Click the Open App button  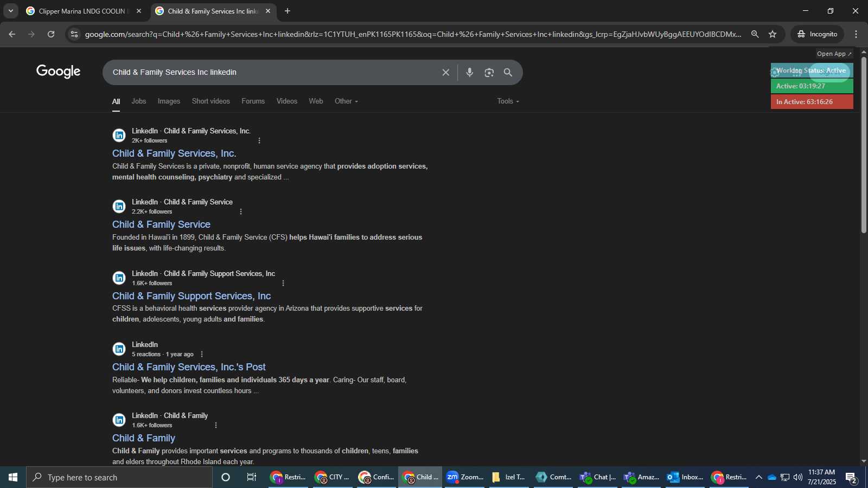tap(834, 54)
